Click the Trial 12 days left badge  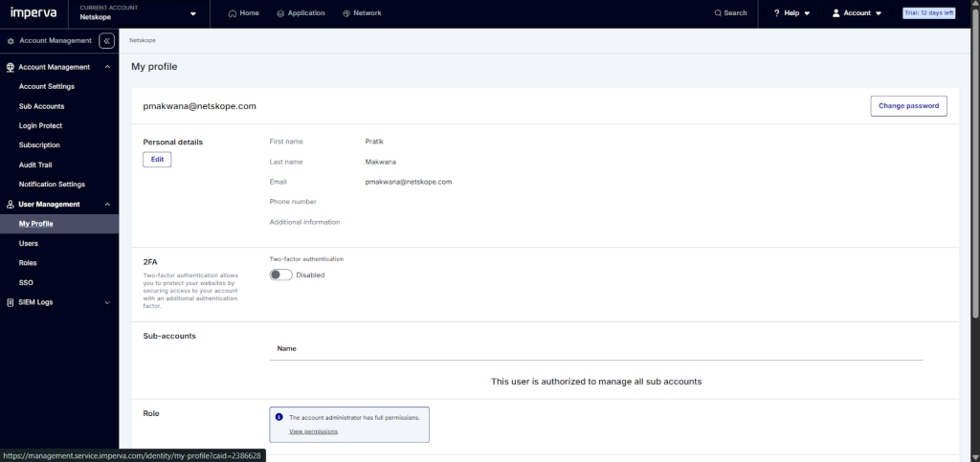click(x=928, y=13)
